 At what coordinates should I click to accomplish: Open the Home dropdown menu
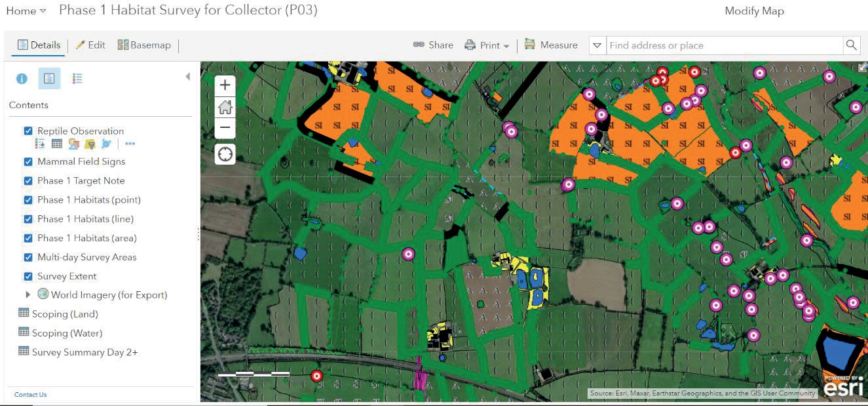click(26, 11)
